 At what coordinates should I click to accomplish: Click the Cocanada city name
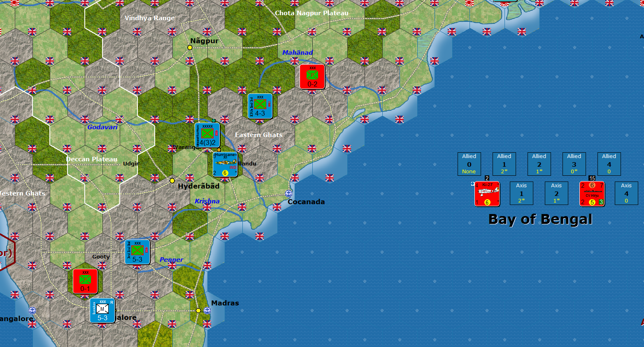[306, 202]
